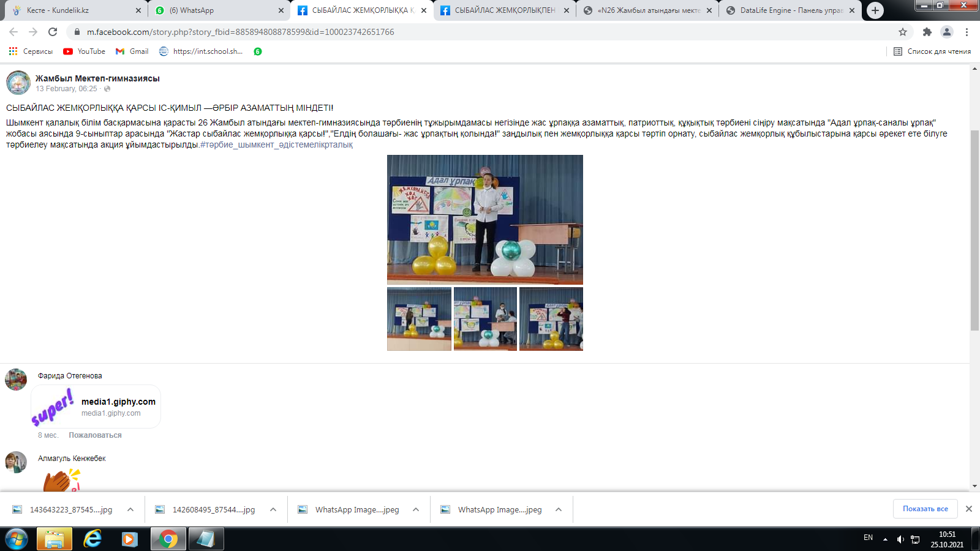This screenshot has height=551, width=980.
Task: Click the Показать все downloads button
Action: 925,509
